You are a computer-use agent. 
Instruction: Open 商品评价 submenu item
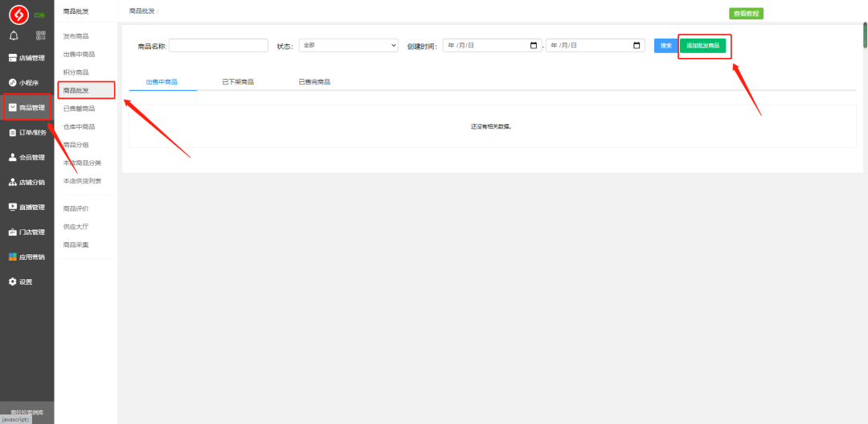click(x=76, y=208)
